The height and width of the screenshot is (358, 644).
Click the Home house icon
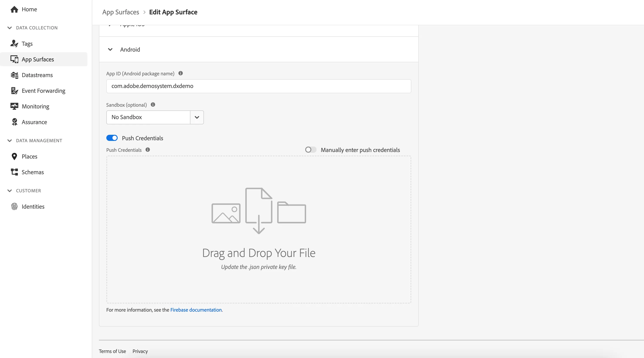14,9
